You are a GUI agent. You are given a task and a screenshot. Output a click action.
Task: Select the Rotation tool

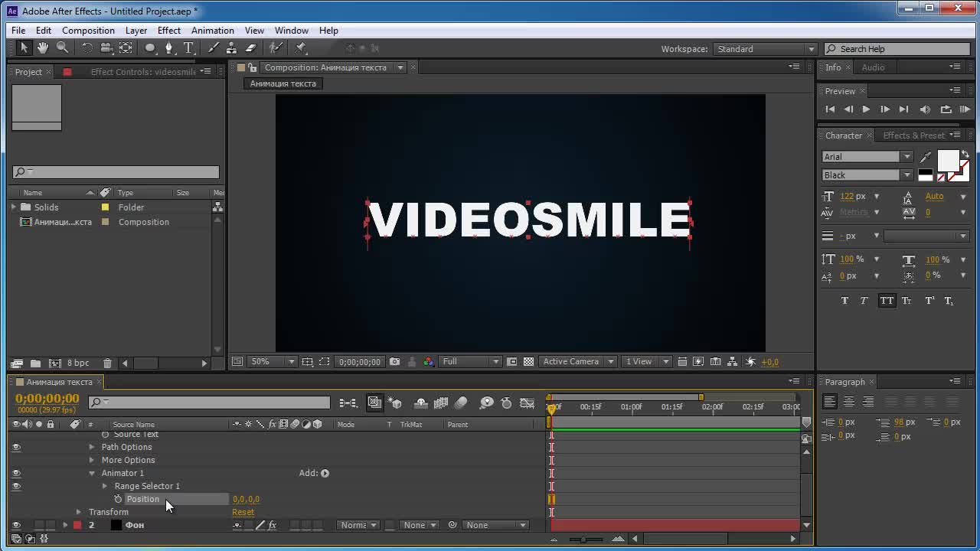tap(87, 48)
